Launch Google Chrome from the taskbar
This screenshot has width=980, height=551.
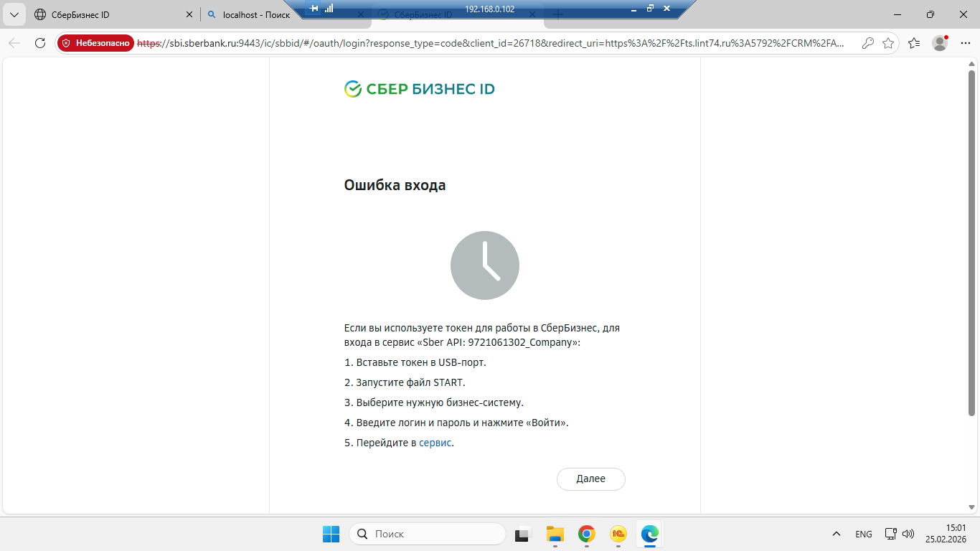coord(587,534)
